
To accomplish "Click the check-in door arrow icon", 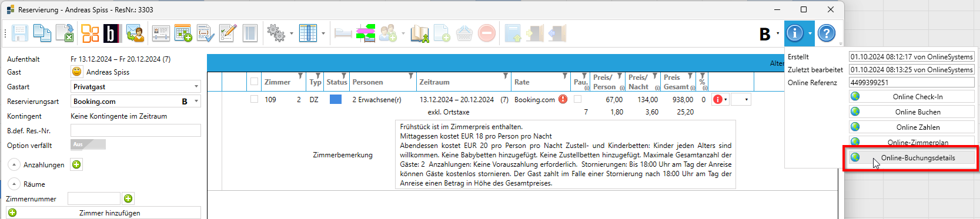I will point(534,33).
